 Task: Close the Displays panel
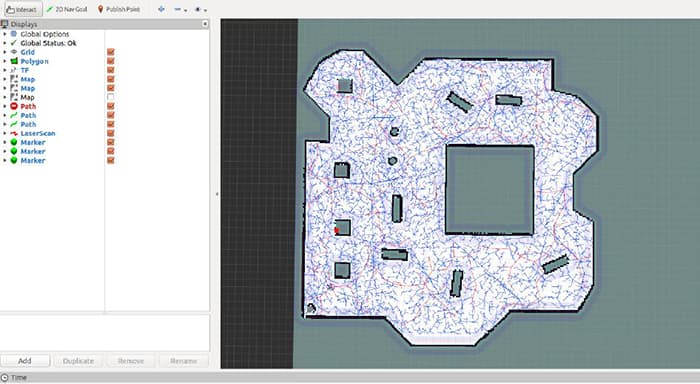tap(205, 24)
